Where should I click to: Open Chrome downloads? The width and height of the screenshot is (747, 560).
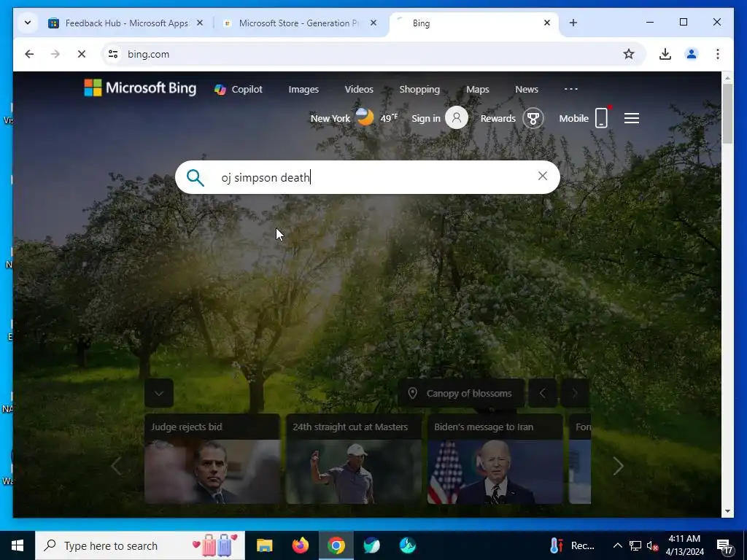coord(665,54)
